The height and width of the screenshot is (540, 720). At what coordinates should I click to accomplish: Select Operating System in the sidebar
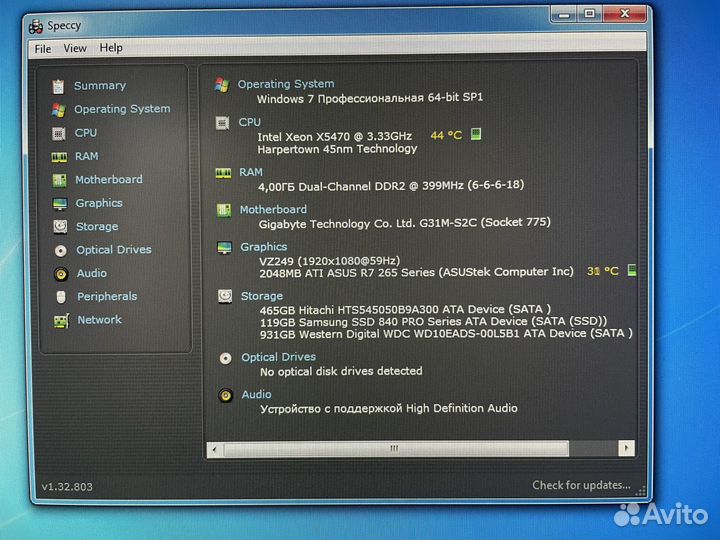122,109
